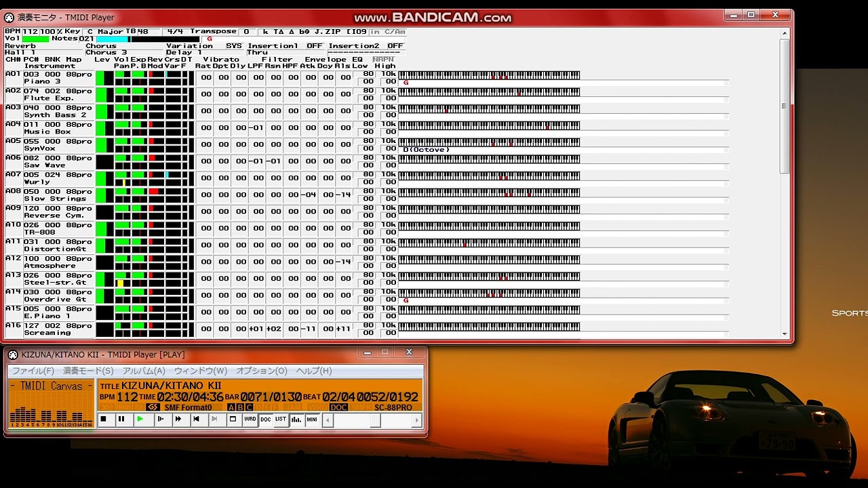Click the monitor vertical scrollbar thumb
The width and height of the screenshot is (868, 488).
(785, 106)
